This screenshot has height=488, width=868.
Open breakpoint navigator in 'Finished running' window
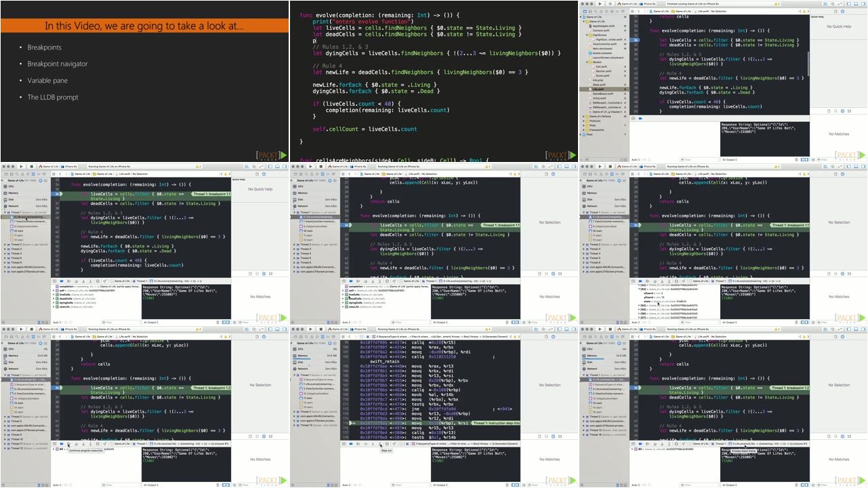(617, 11)
